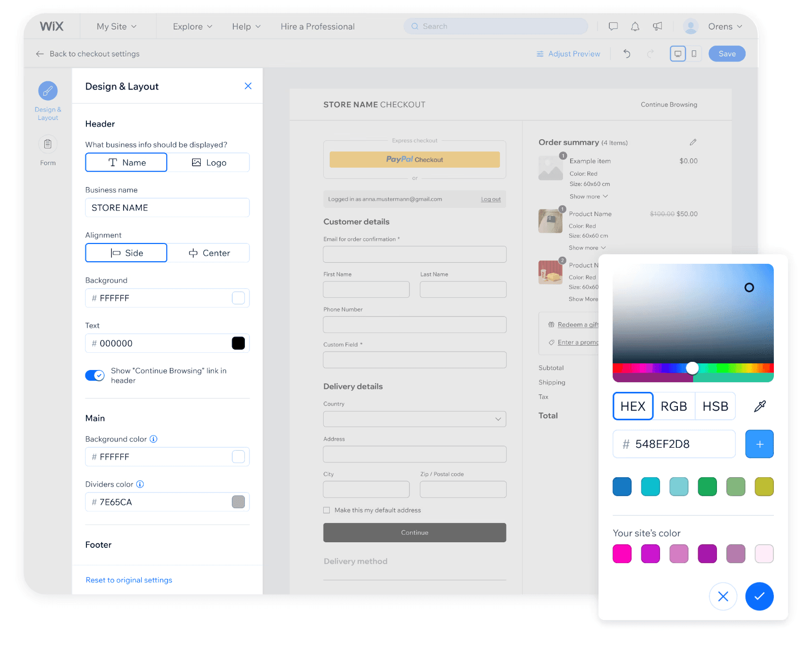The image size is (812, 649).
Task: Click the hue slider handle
Action: coord(692,368)
